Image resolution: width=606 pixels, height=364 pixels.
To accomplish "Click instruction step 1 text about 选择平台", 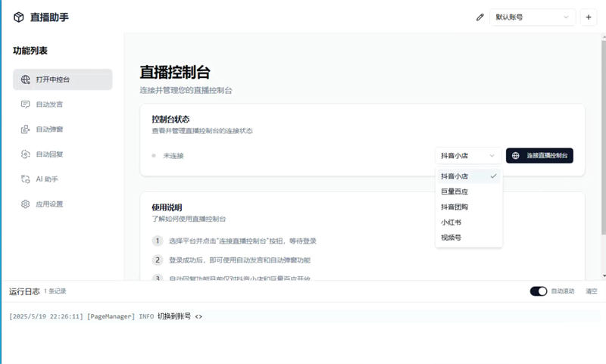I will pyautogui.click(x=242, y=241).
